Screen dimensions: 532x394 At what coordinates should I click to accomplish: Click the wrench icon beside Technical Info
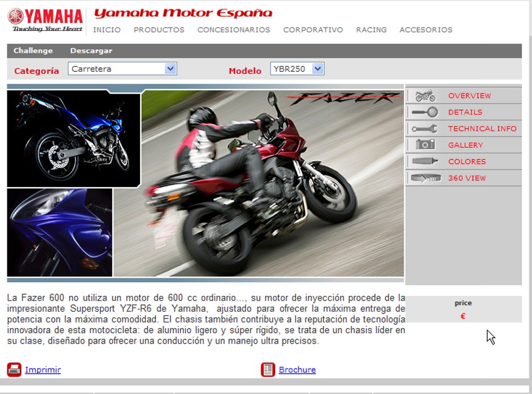coord(424,129)
